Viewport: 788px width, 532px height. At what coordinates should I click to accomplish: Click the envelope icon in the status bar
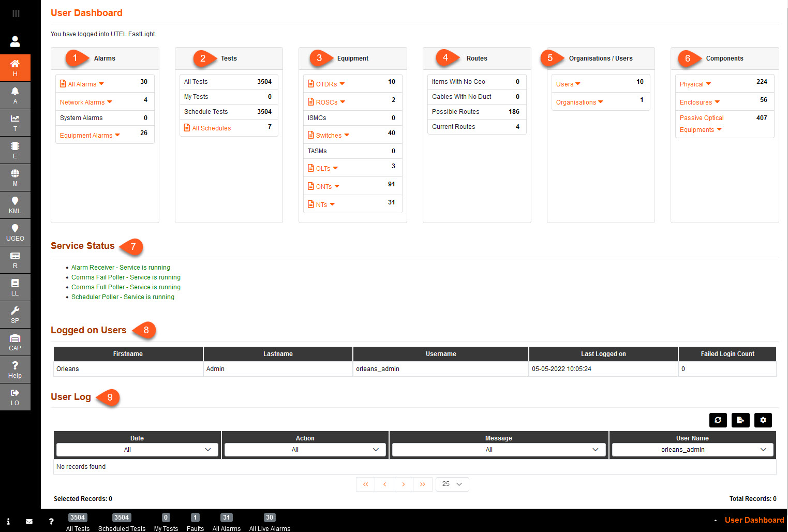tap(29, 521)
